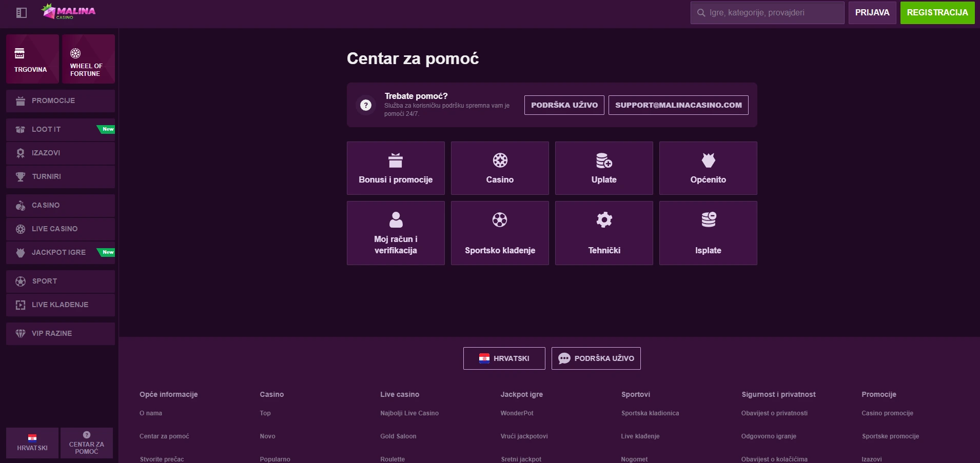Viewport: 980px width, 463px height.
Task: Open Sportska kladionica footer link
Action: pyautogui.click(x=650, y=413)
